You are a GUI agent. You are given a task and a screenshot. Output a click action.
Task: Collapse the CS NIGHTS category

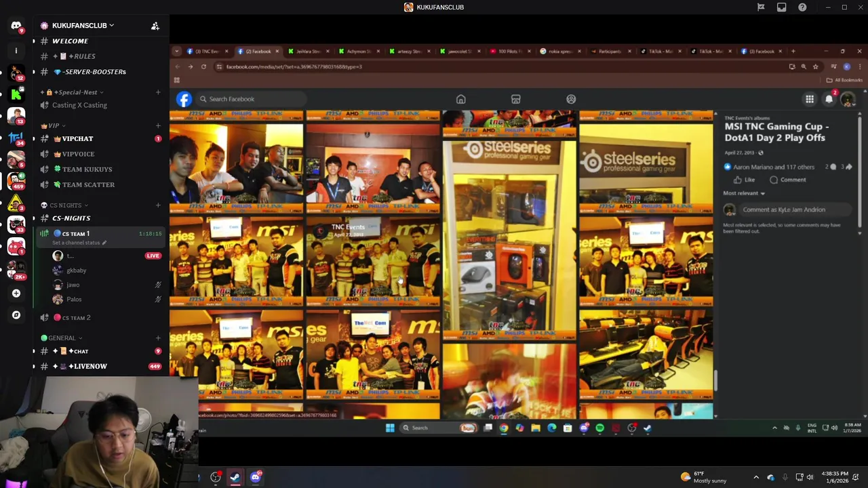point(64,205)
